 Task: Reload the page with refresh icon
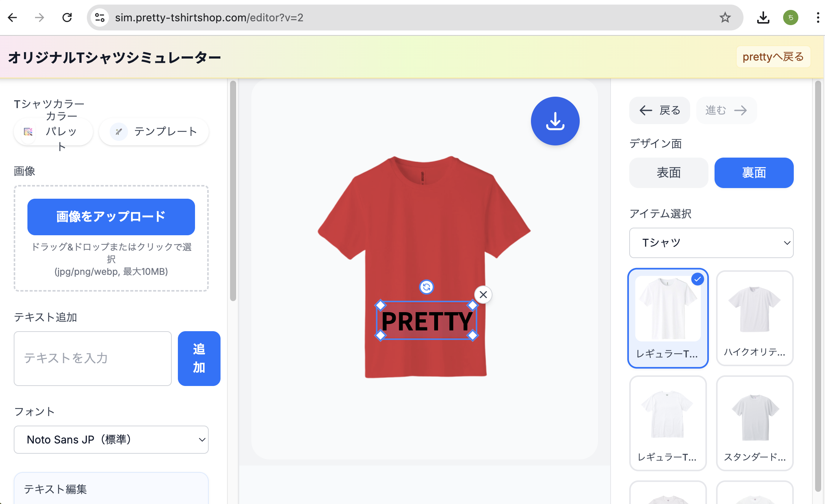[67, 18]
